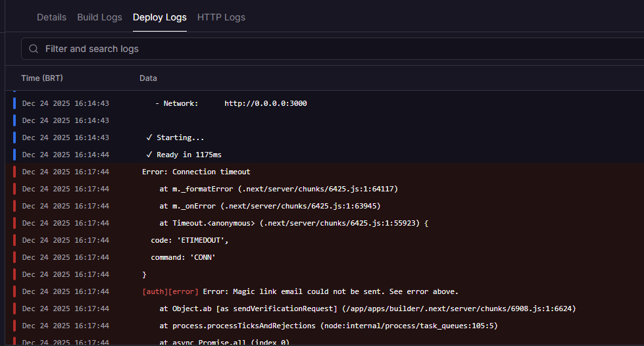Select the 'Ready in 1175ms' log line

[324, 155]
